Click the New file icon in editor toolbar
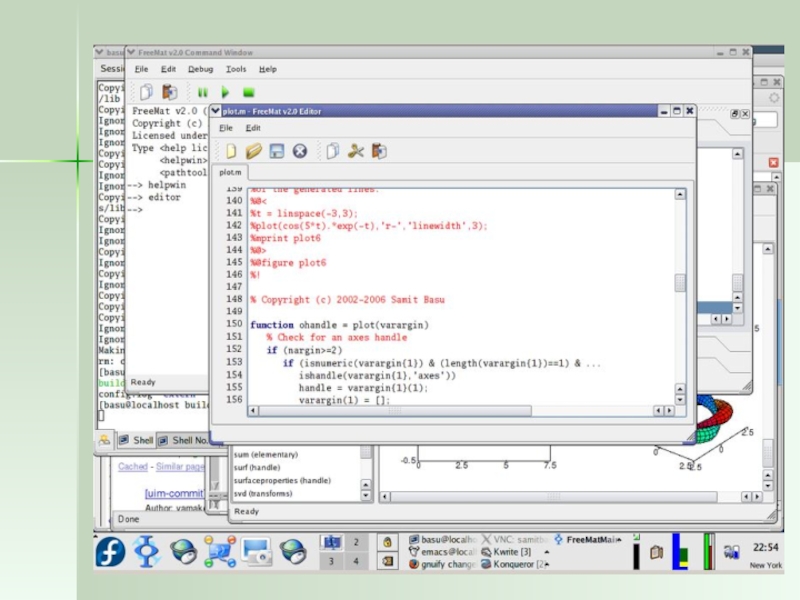This screenshot has height=600, width=800. coord(231,151)
